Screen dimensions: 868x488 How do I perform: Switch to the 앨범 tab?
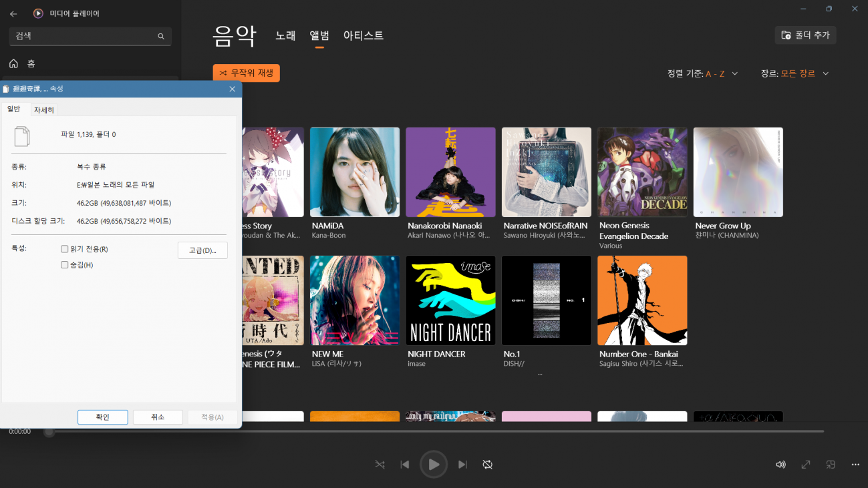(319, 36)
